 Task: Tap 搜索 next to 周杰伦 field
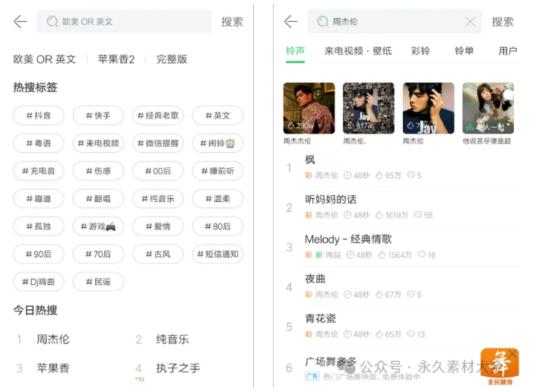(x=502, y=22)
